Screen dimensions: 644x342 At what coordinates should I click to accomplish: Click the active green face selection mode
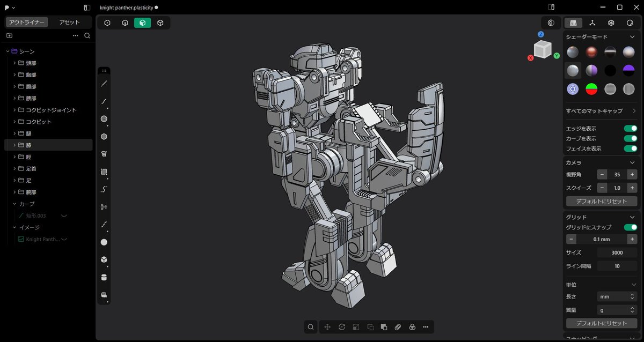(143, 23)
